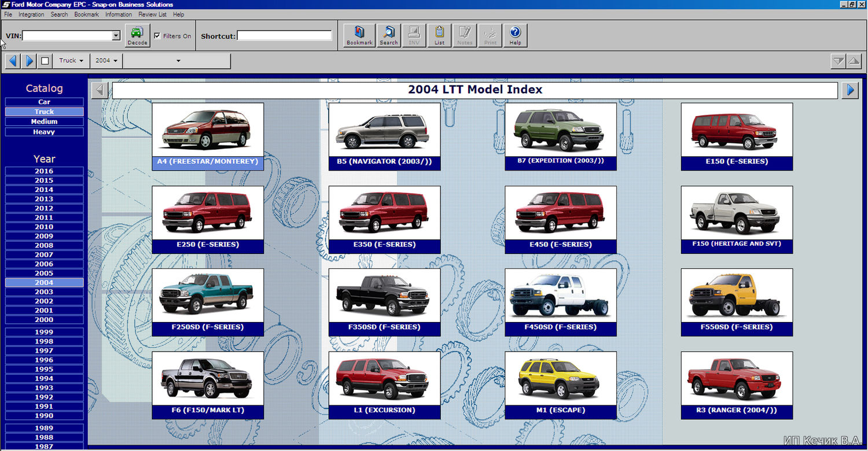
Task: Select the Truck catalog in sidebar
Action: (45, 112)
